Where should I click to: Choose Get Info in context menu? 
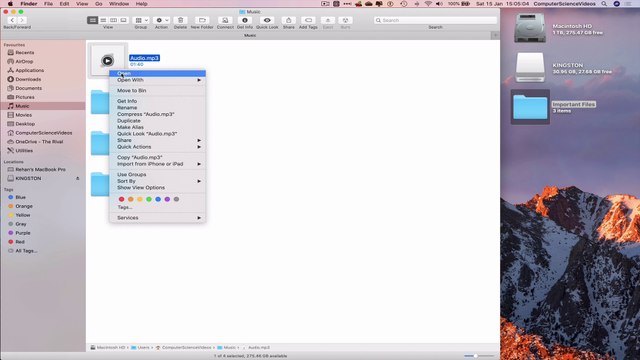coord(158,101)
